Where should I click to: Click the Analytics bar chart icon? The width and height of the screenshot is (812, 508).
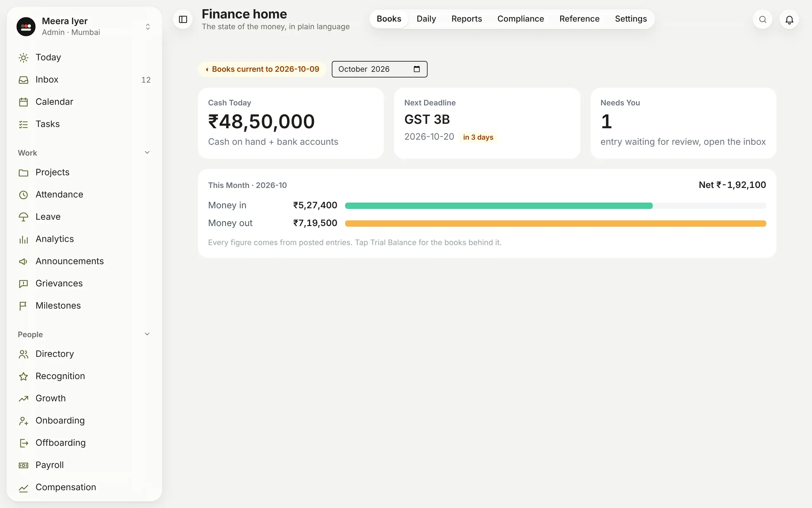tap(23, 239)
